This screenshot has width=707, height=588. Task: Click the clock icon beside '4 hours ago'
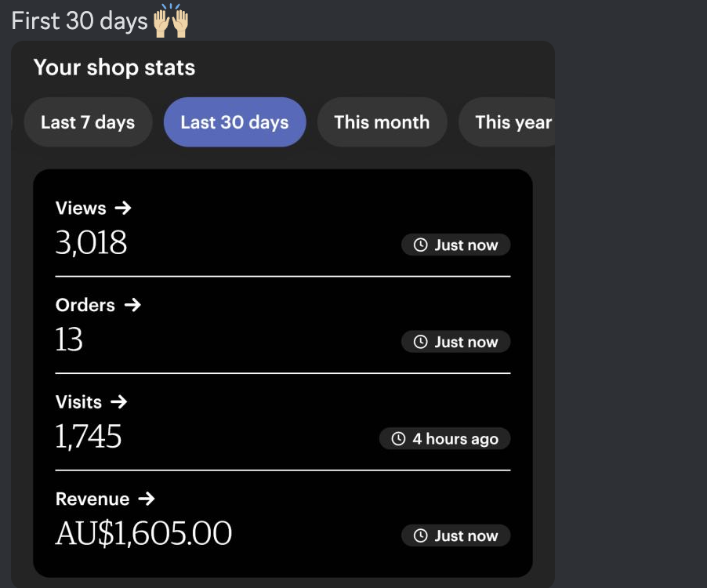tap(399, 439)
